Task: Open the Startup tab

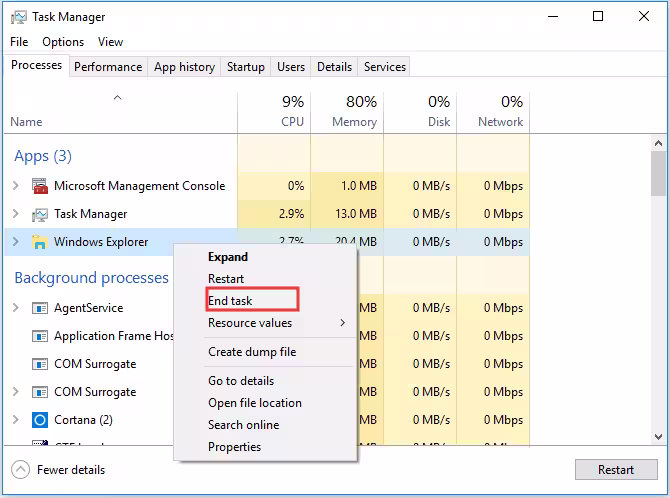Action: tap(246, 67)
